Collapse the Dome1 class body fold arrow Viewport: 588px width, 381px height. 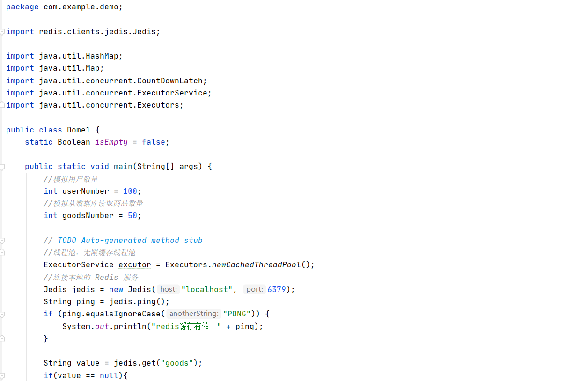click(x=3, y=130)
